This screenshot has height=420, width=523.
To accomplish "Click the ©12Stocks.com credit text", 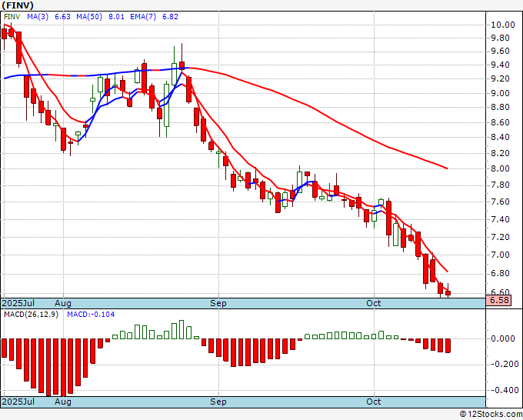I will (x=491, y=415).
